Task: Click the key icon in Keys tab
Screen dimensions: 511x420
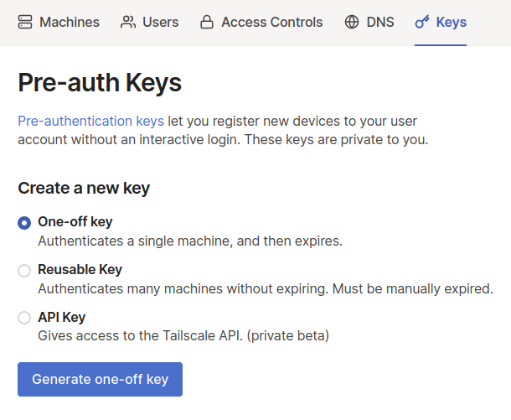Action: 422,23
